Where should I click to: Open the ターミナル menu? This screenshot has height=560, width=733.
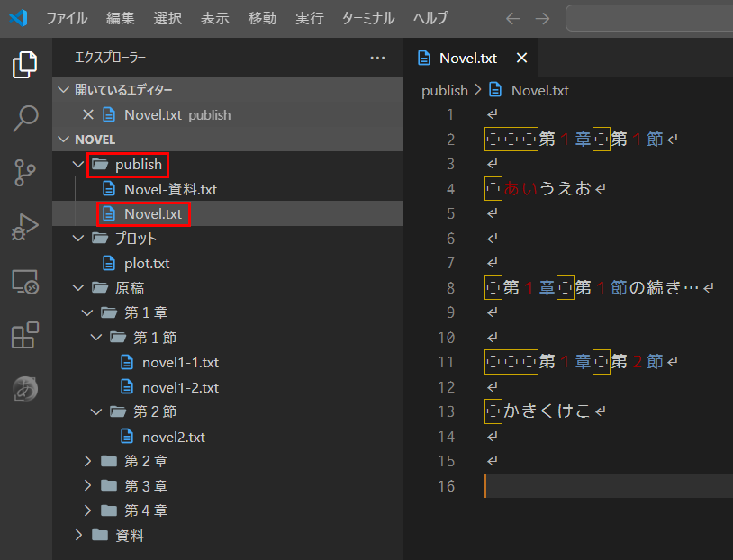(368, 18)
